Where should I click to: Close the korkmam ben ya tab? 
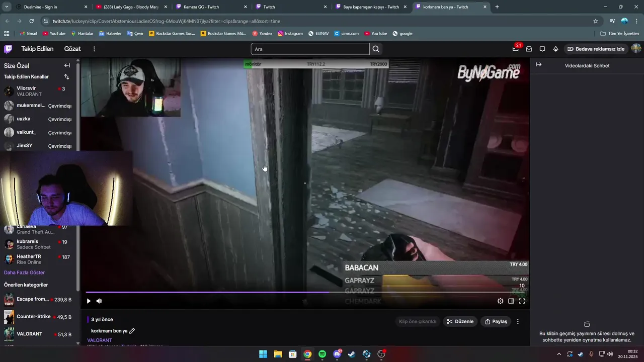pos(485,7)
